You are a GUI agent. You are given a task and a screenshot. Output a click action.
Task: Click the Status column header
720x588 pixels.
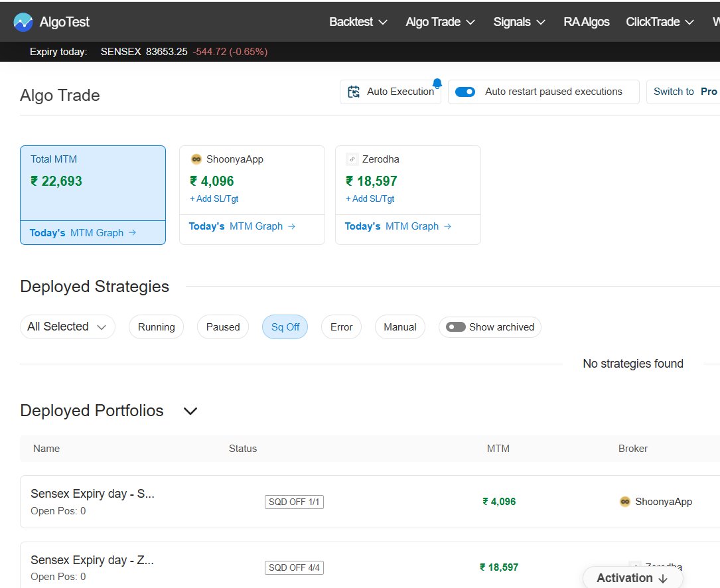click(x=243, y=449)
